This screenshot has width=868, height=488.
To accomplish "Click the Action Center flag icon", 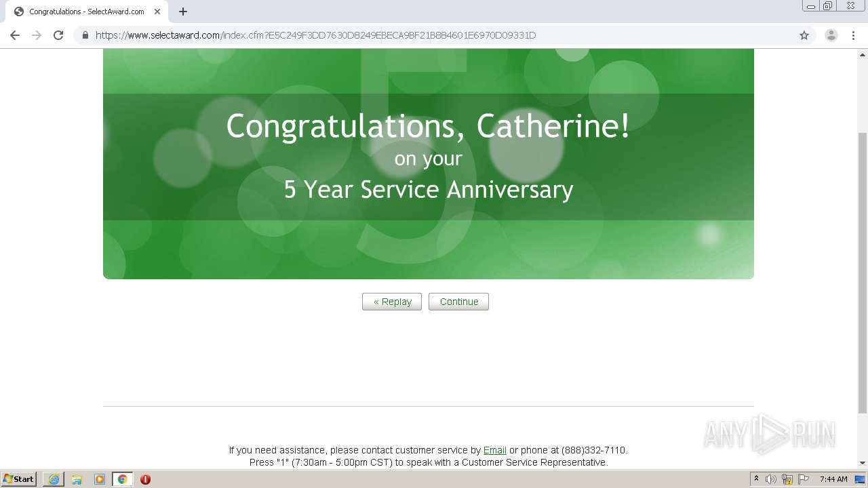I will pyautogui.click(x=804, y=479).
